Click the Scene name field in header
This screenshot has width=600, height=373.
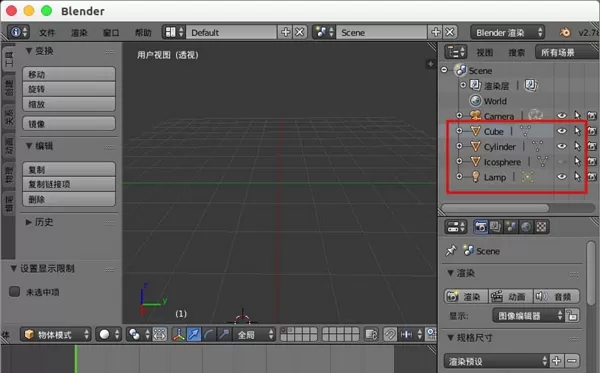pyautogui.click(x=382, y=33)
